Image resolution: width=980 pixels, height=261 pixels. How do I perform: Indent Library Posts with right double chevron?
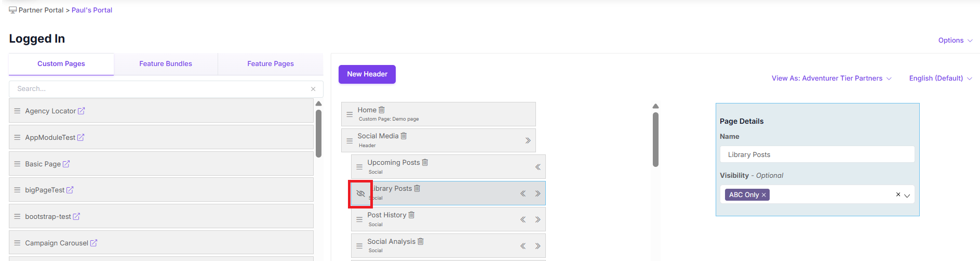[x=538, y=193]
